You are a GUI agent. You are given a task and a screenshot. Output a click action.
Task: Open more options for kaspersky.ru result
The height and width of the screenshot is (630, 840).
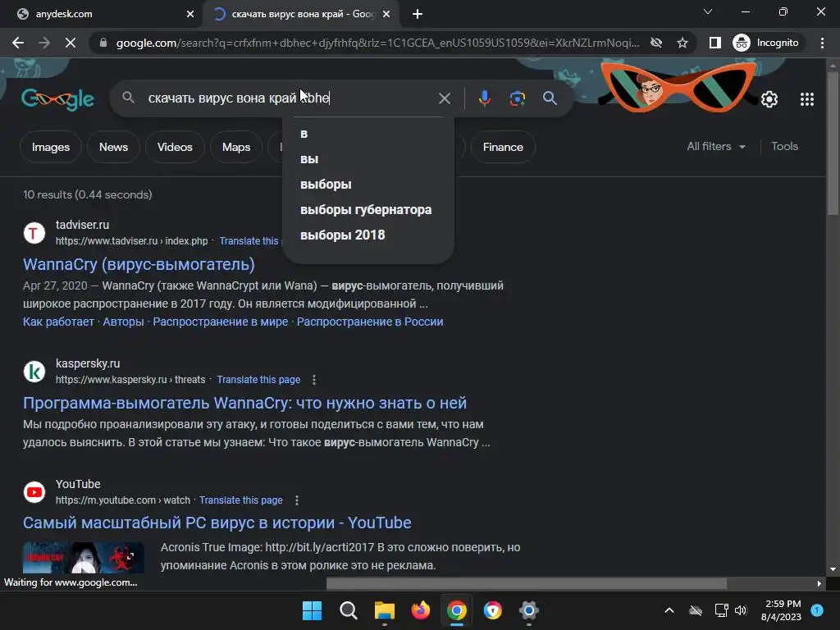point(314,380)
